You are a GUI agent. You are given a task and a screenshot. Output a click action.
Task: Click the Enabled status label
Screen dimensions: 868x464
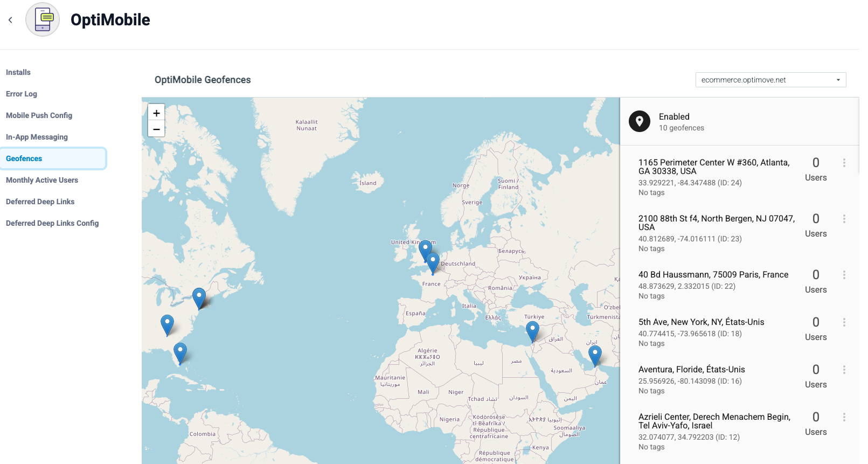[674, 116]
